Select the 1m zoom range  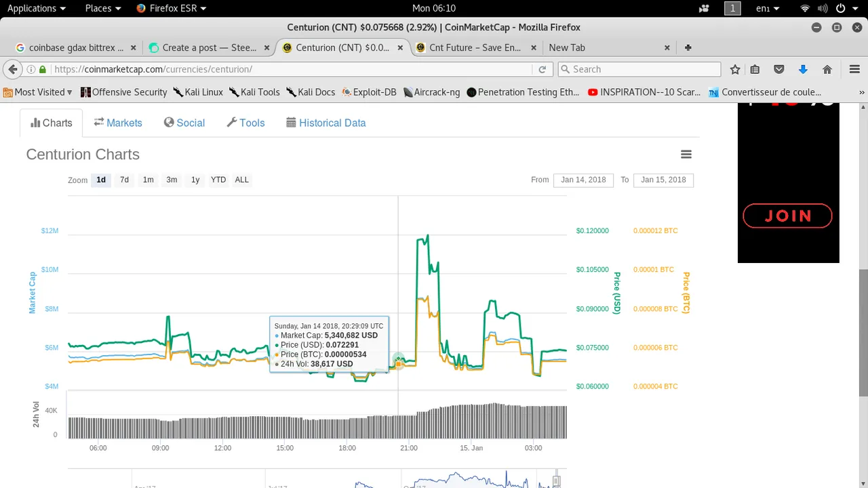[x=148, y=180]
